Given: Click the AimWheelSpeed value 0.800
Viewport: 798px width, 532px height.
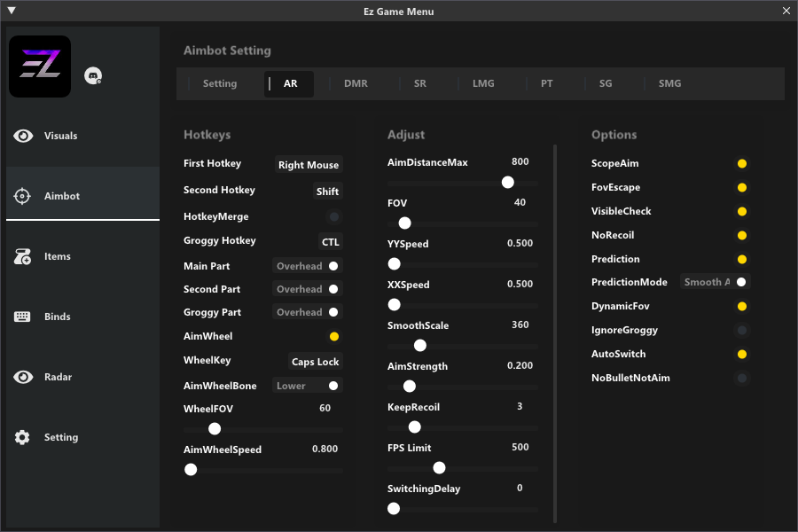Looking at the screenshot, I should click(x=325, y=449).
